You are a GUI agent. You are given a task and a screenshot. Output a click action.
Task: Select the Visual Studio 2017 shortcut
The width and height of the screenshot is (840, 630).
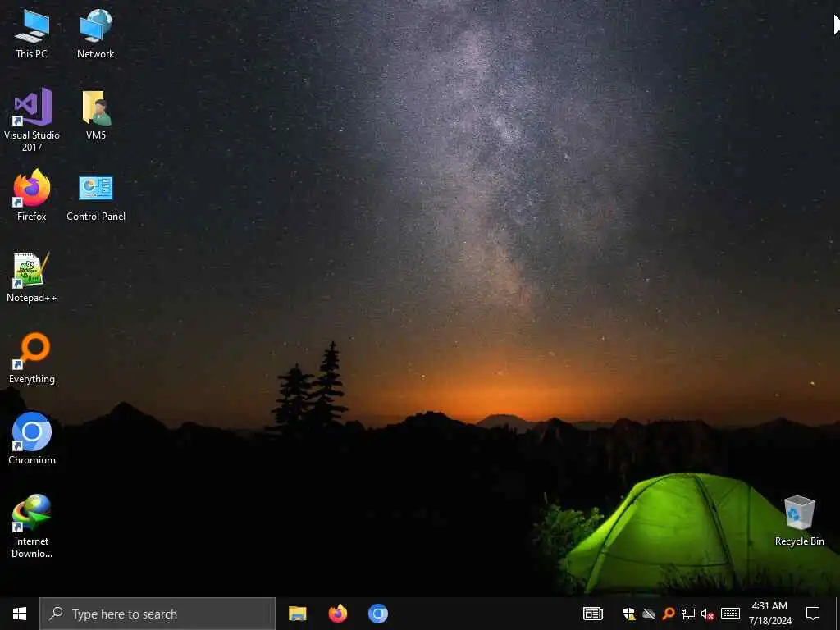click(x=32, y=120)
